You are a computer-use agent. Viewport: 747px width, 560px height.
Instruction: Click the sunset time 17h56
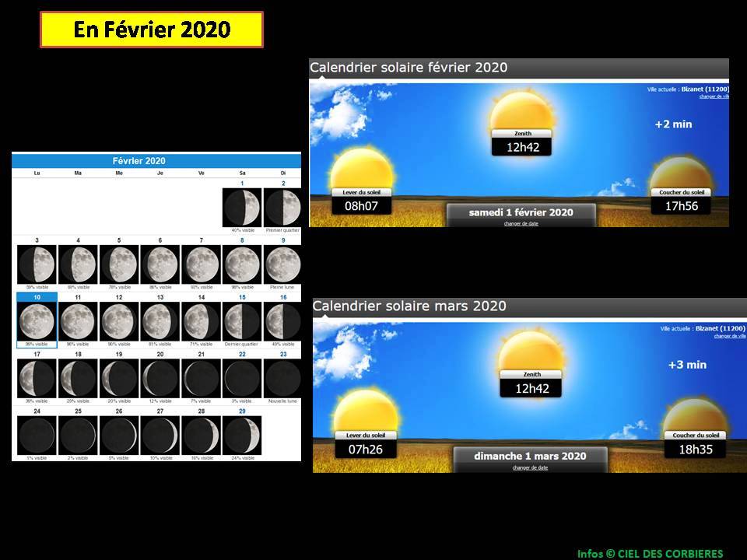682,206
